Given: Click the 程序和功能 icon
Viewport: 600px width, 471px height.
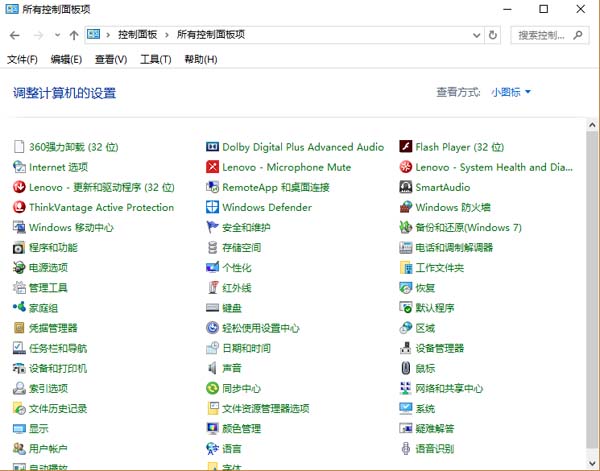Looking at the screenshot, I should coord(19,248).
